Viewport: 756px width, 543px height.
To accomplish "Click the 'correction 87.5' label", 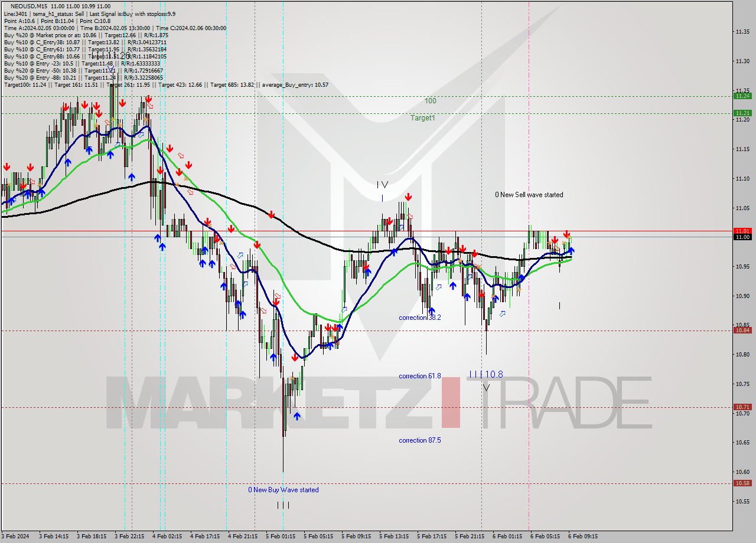I will (420, 440).
